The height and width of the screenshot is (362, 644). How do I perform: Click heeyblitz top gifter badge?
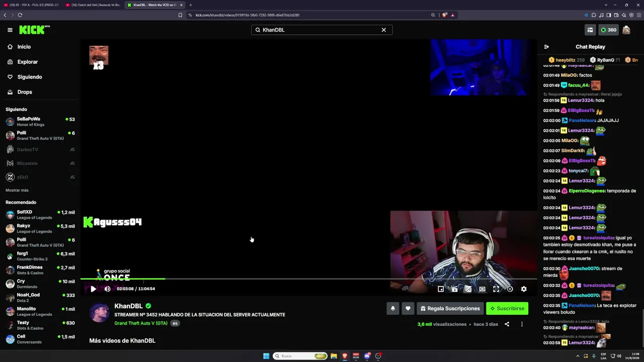coord(567,60)
